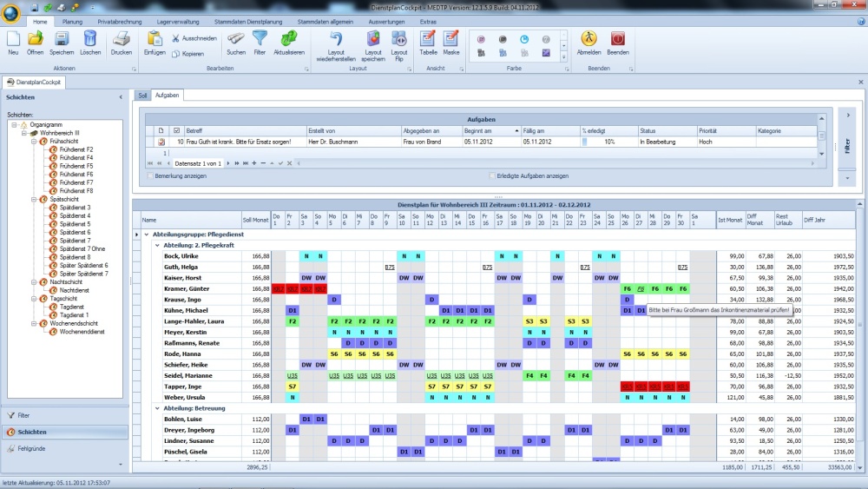Click the Abmelden logout icon
868x489 pixels.
click(589, 39)
